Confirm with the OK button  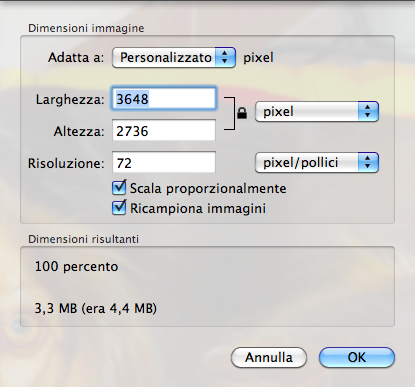(357, 357)
